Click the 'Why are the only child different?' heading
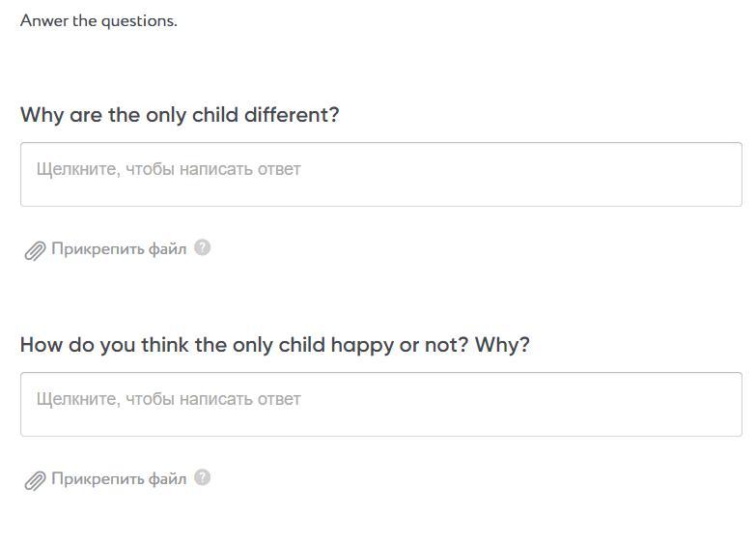The image size is (756, 543). click(180, 115)
